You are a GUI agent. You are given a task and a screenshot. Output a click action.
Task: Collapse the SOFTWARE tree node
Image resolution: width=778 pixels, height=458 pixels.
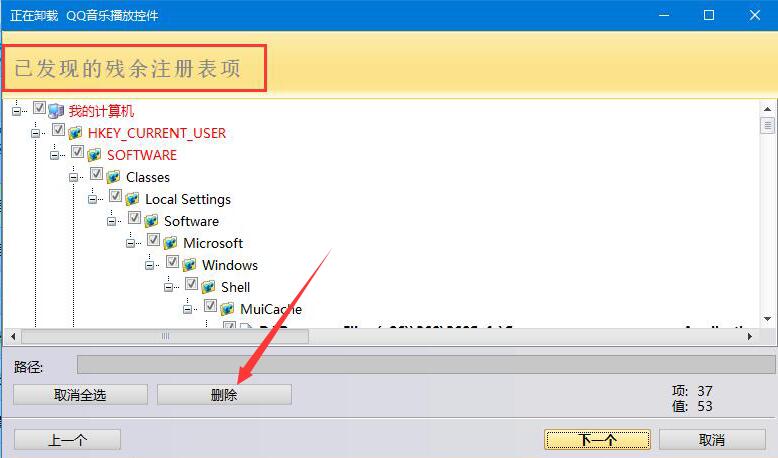[54, 155]
